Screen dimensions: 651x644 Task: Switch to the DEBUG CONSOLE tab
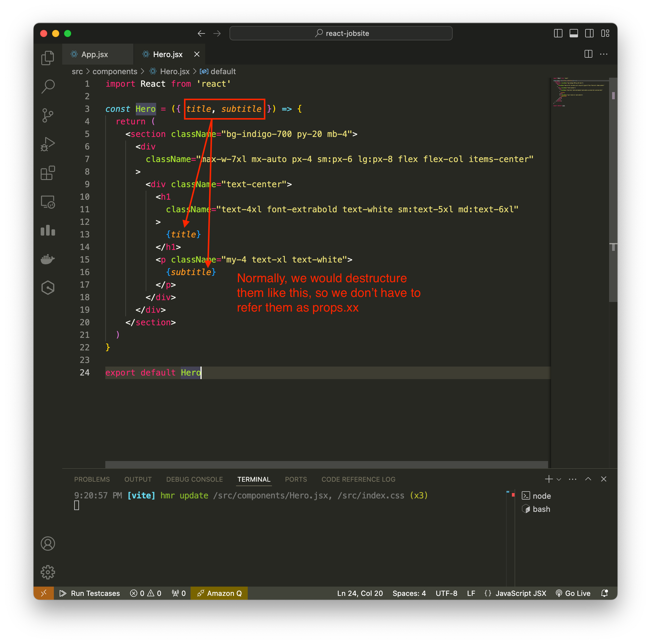pyautogui.click(x=194, y=479)
